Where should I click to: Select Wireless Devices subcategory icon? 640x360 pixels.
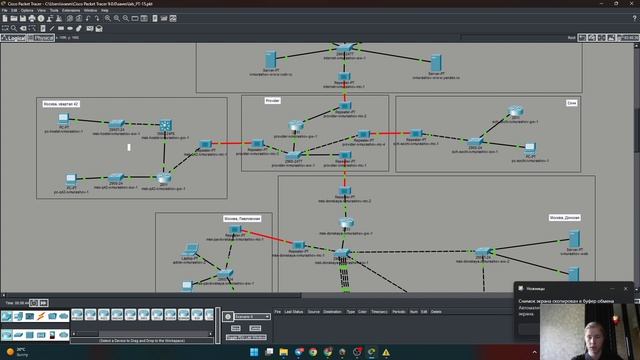point(41,335)
